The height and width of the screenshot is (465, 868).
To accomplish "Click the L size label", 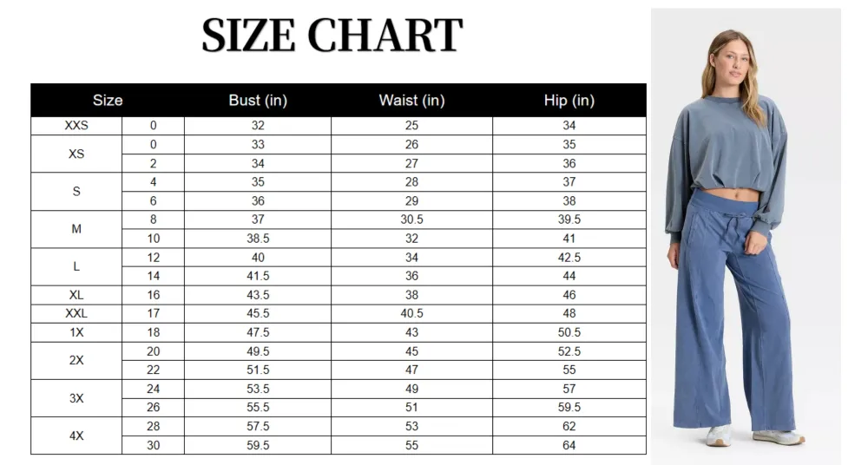I will 76,266.
